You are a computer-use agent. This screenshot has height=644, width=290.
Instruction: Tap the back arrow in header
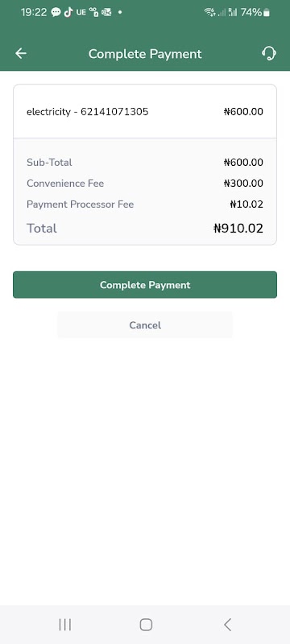20,53
